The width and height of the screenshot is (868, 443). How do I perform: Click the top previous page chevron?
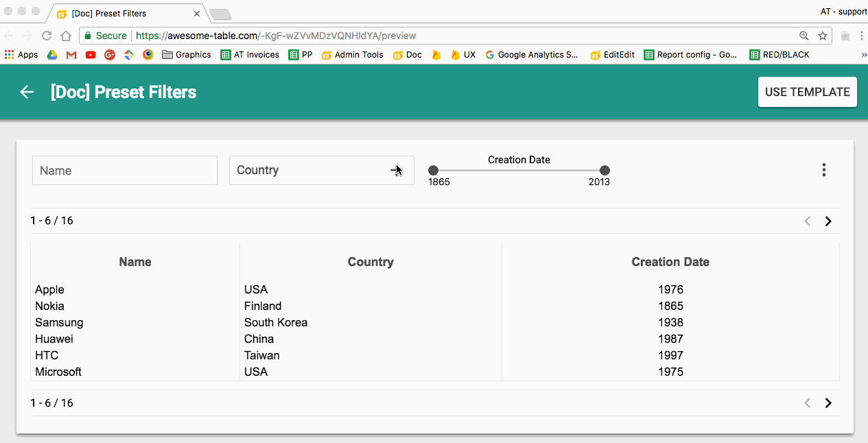pyautogui.click(x=808, y=221)
